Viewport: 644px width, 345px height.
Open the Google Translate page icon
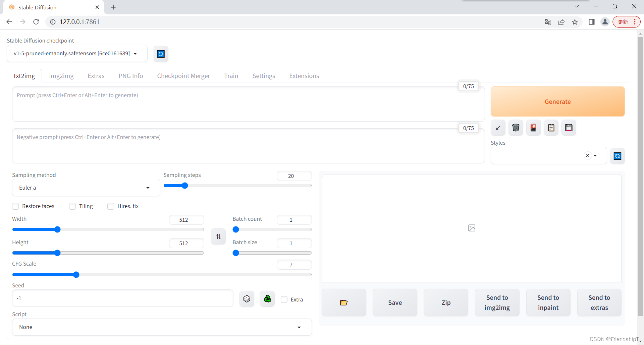click(x=548, y=22)
